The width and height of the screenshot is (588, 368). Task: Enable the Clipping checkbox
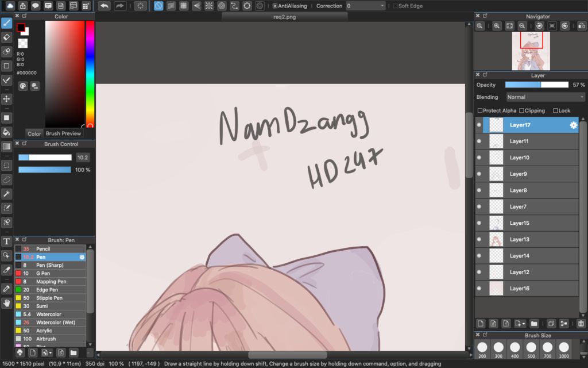522,110
